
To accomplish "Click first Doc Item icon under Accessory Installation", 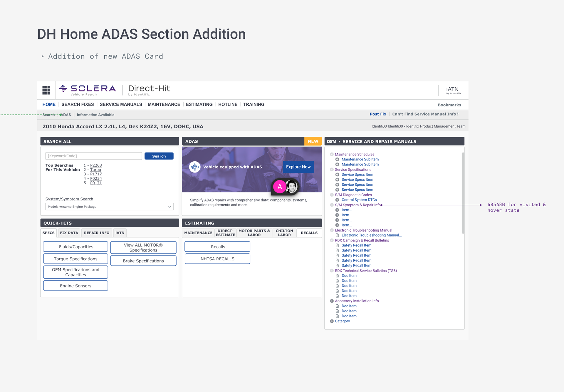I will (337, 306).
